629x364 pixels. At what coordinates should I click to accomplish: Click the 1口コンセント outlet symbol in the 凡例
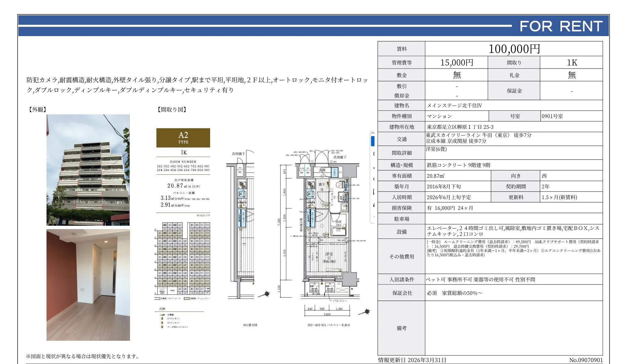tap(162, 319)
